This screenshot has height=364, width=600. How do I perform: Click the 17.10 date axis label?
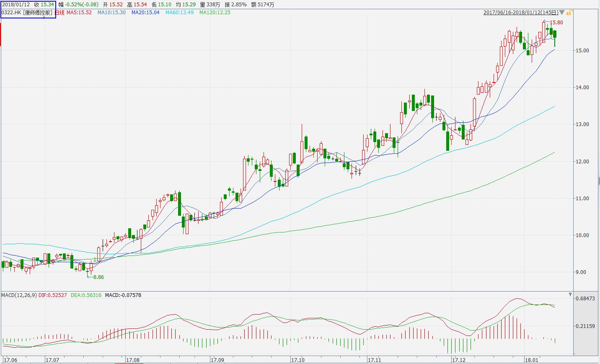[x=298, y=360]
